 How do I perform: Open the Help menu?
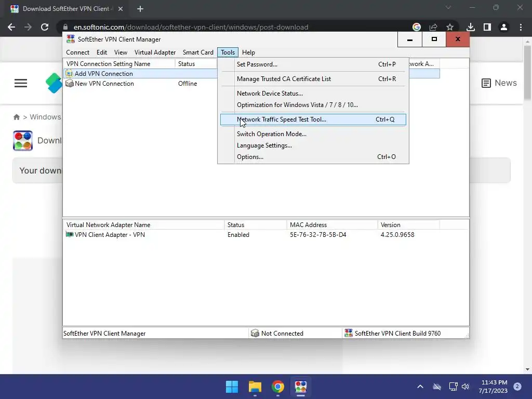pos(248,52)
